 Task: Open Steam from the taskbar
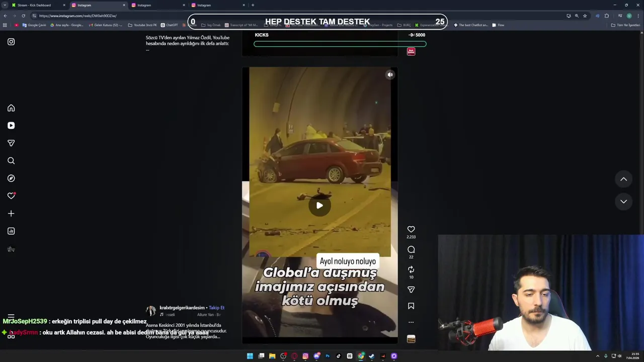[x=372, y=356]
